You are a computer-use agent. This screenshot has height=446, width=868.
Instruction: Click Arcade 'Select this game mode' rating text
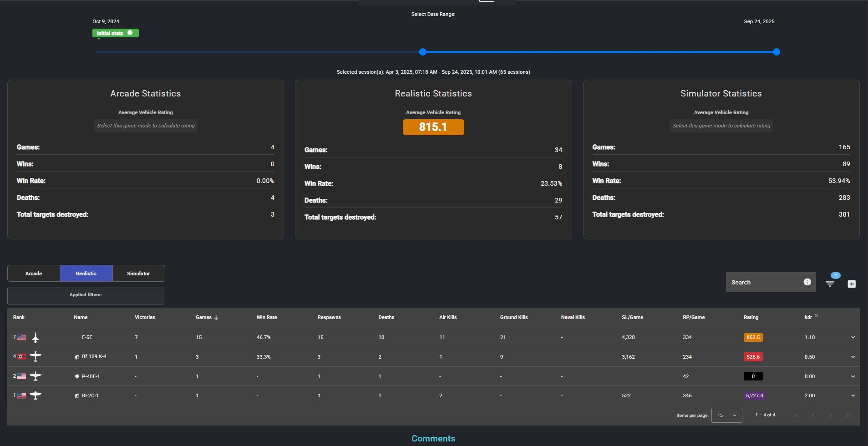tap(146, 126)
